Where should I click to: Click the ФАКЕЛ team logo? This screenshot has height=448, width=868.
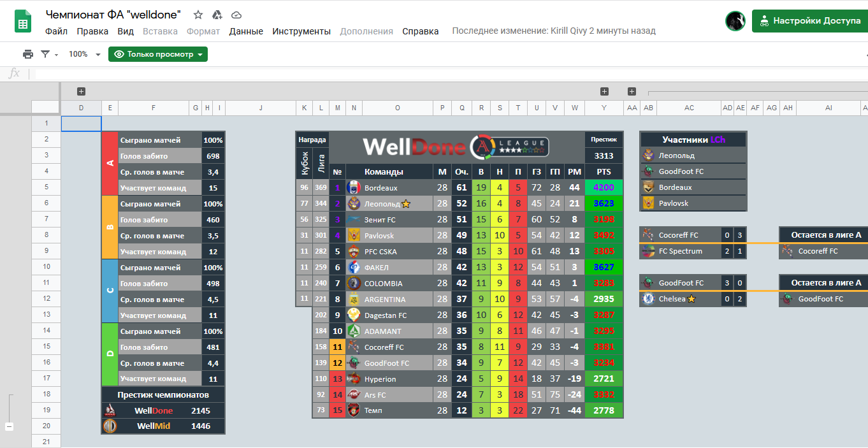pyautogui.click(x=353, y=268)
